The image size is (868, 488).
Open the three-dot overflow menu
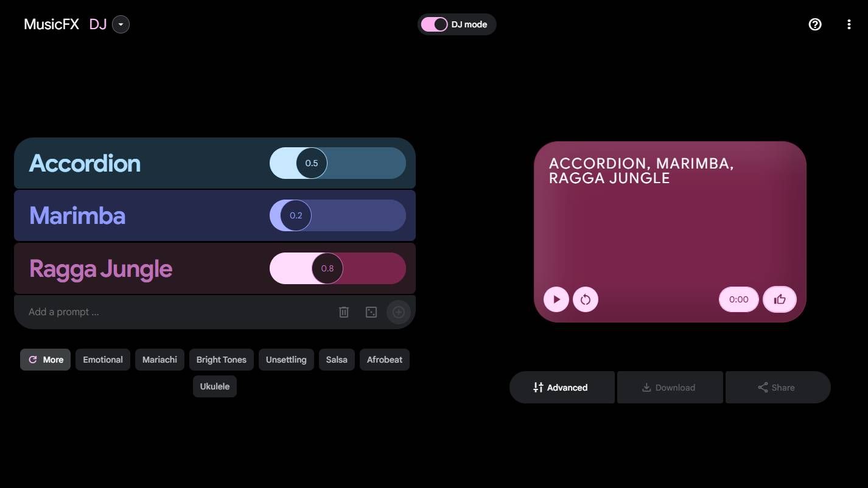tap(850, 24)
